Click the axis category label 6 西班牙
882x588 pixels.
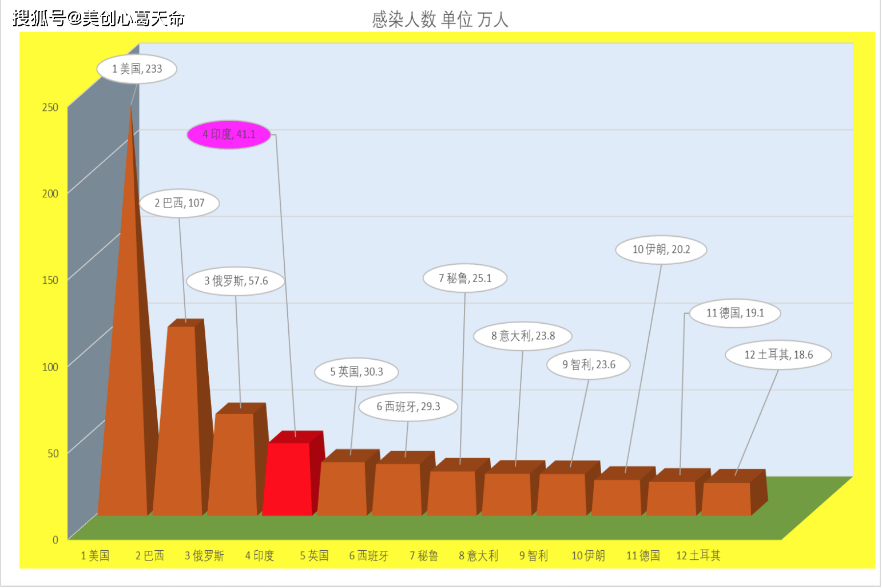click(369, 555)
